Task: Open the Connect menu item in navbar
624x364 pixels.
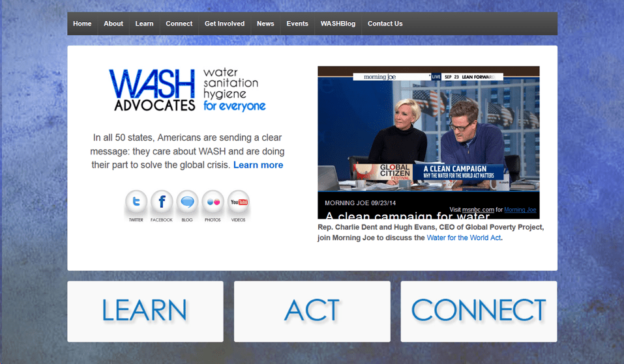Action: click(x=179, y=24)
